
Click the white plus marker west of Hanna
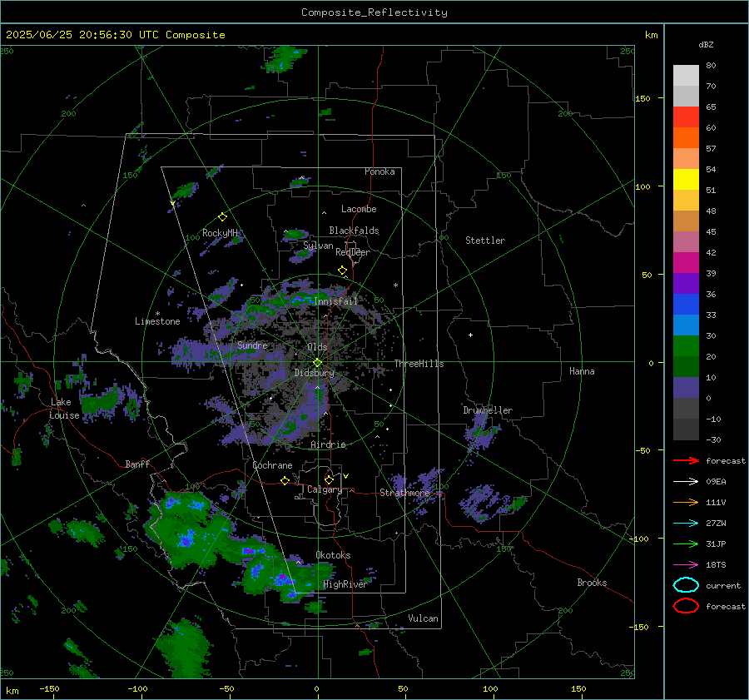point(470,335)
